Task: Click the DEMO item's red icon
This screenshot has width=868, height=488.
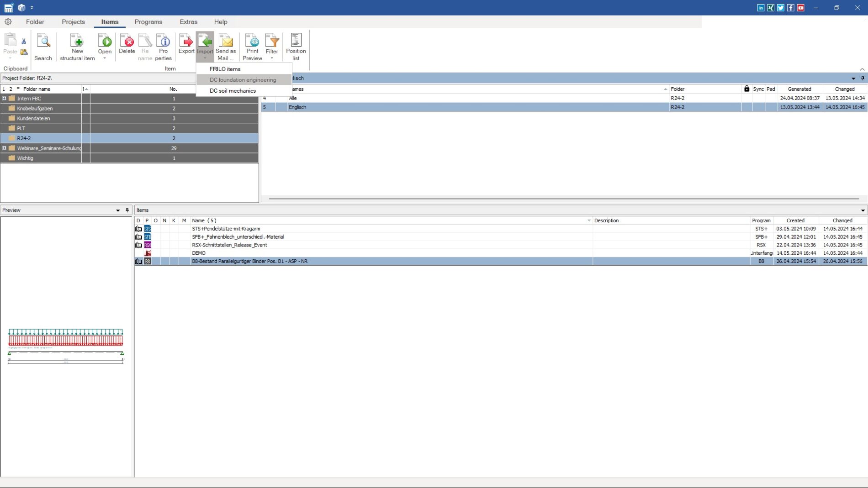Action: pos(148,253)
